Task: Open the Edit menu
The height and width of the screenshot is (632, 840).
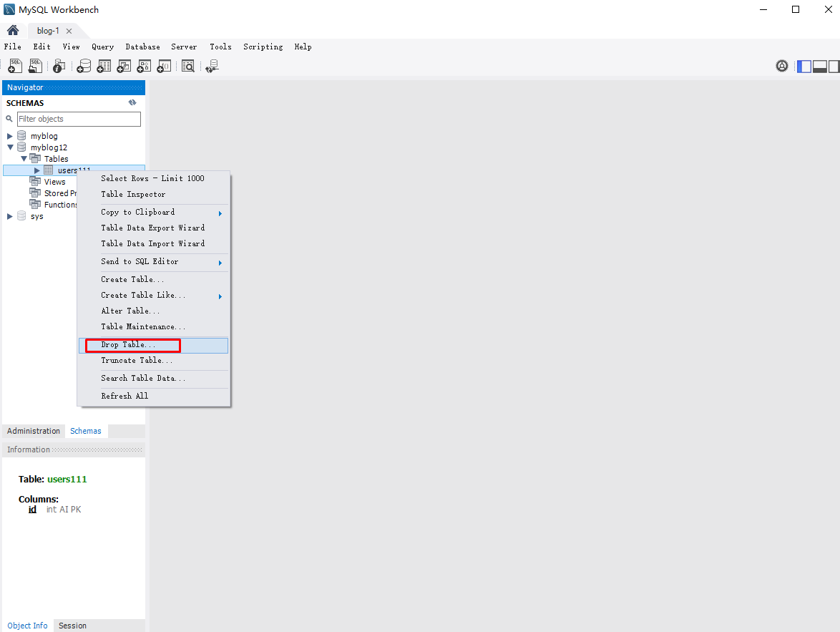Action: 41,47
